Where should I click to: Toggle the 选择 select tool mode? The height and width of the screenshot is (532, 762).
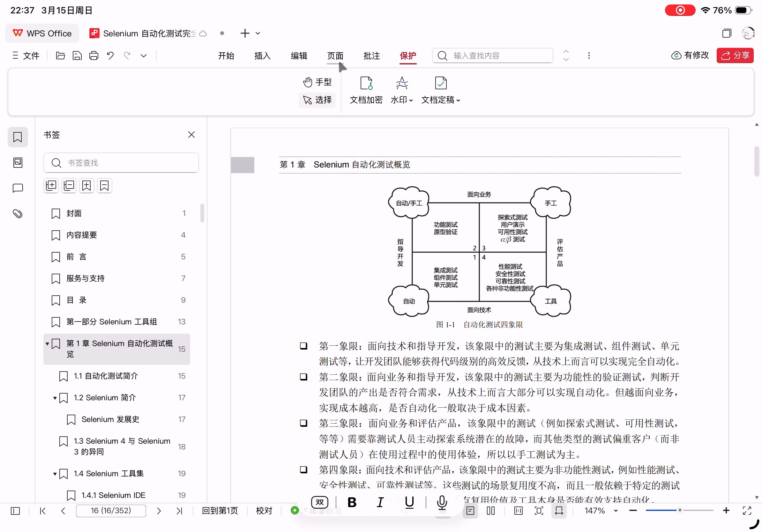point(317,100)
